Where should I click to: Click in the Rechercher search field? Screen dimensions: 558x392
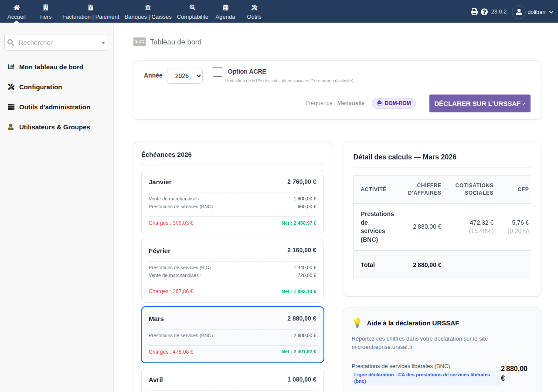click(56, 42)
